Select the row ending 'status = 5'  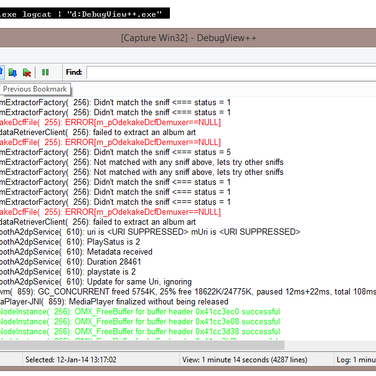188,152
